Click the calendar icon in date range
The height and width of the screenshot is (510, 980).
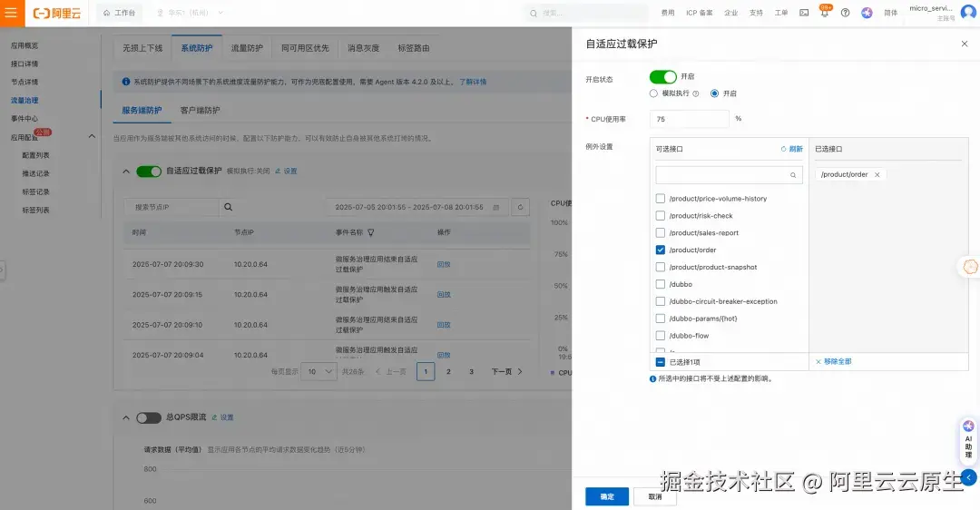tap(495, 207)
